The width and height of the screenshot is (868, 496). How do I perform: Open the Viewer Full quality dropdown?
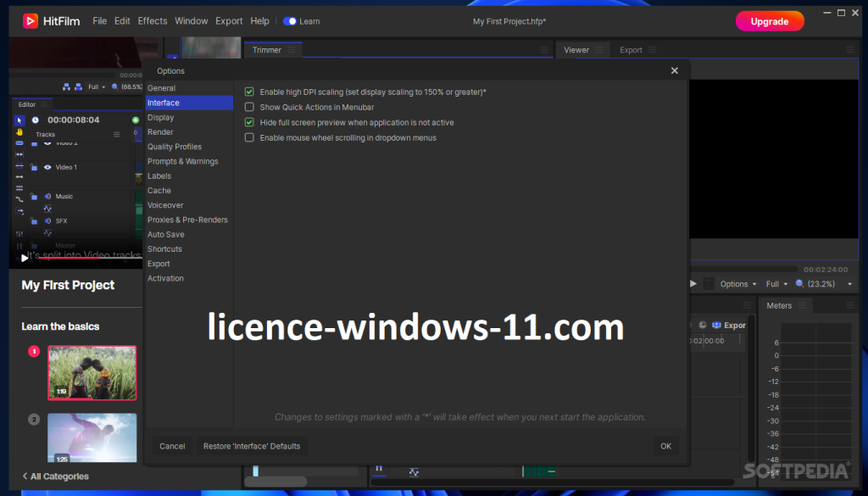click(x=776, y=284)
